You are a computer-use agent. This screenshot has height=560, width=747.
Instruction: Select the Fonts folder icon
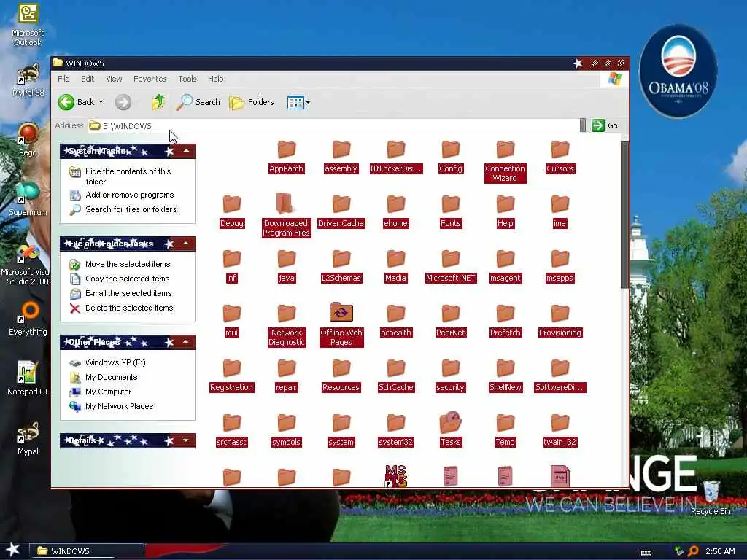click(x=451, y=204)
